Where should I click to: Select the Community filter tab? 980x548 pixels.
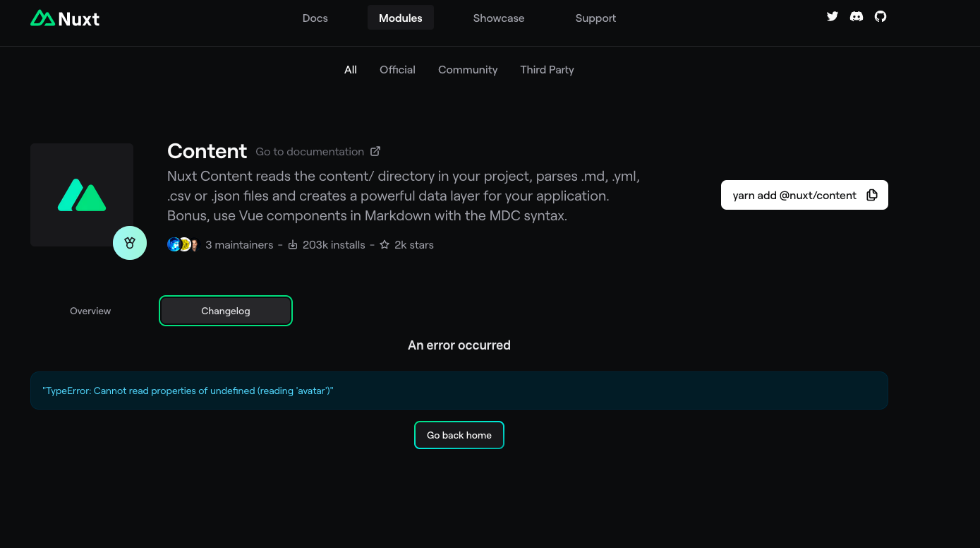pos(468,70)
